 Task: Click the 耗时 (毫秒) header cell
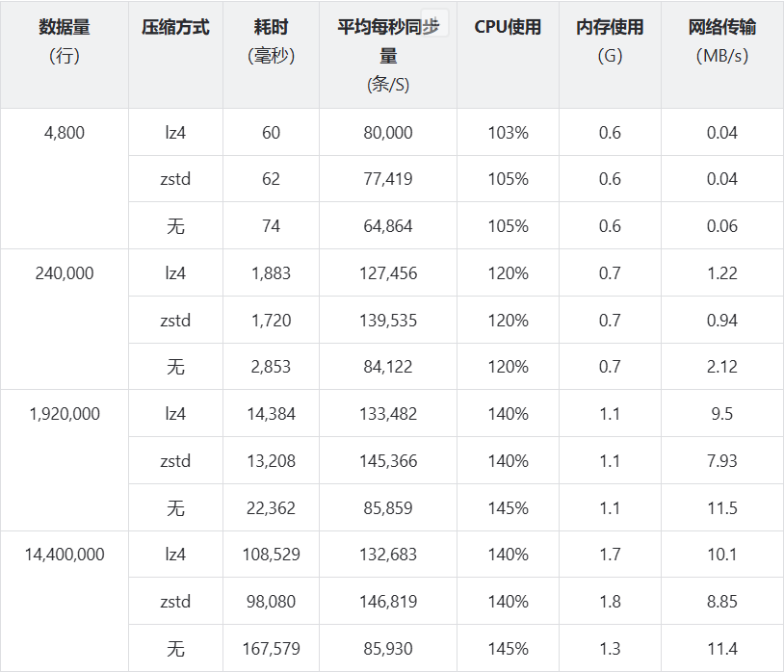(x=271, y=41)
